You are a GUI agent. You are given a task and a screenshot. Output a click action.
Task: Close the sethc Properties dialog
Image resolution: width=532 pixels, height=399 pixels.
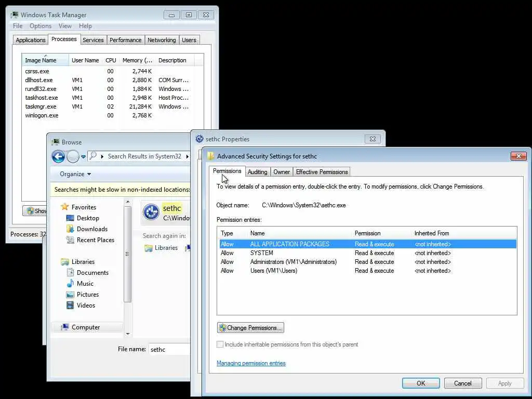[x=373, y=139]
